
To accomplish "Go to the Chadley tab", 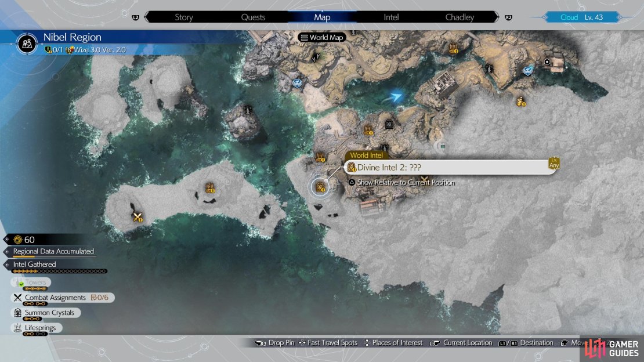I will pyautogui.click(x=460, y=17).
